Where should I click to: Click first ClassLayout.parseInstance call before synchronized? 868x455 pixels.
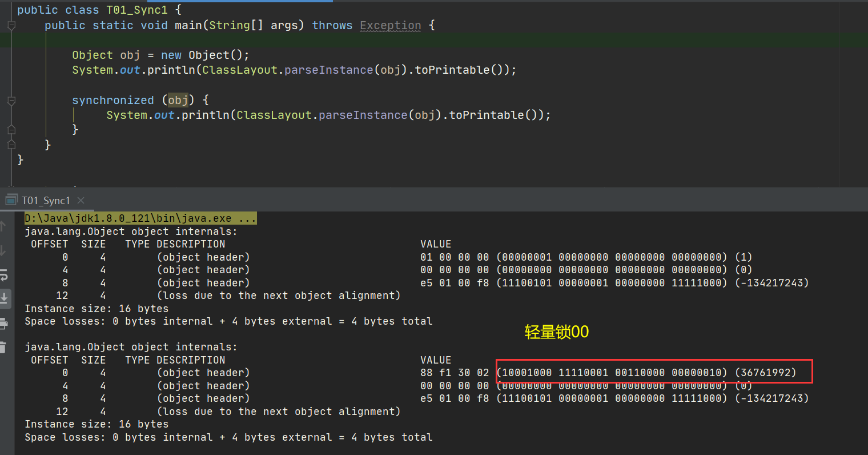(x=288, y=70)
